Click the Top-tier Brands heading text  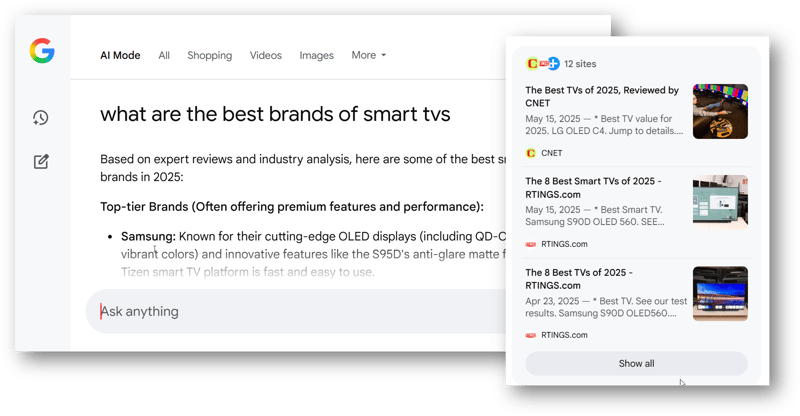pyautogui.click(x=292, y=207)
